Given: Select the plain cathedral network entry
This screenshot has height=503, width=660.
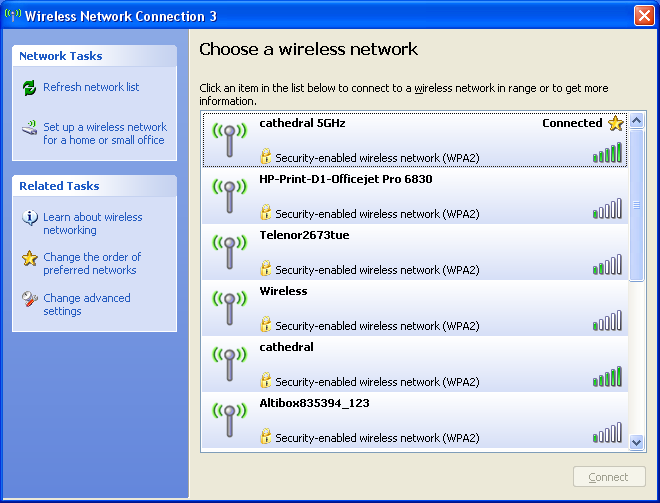Looking at the screenshot, I should (x=415, y=364).
